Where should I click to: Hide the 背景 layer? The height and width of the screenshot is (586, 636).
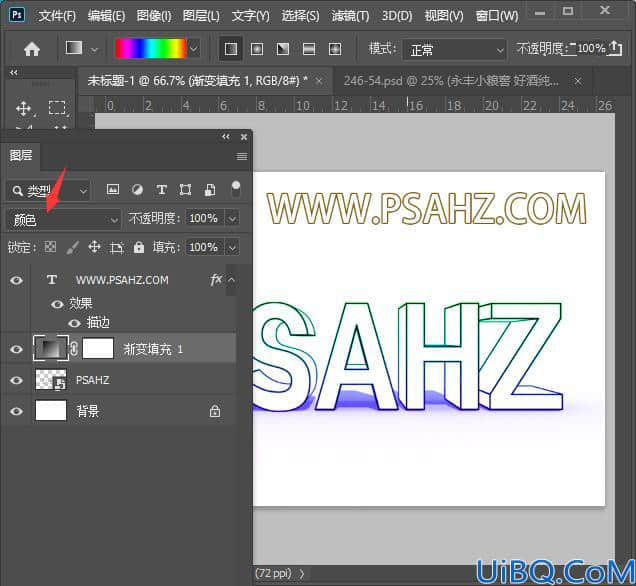[16, 411]
